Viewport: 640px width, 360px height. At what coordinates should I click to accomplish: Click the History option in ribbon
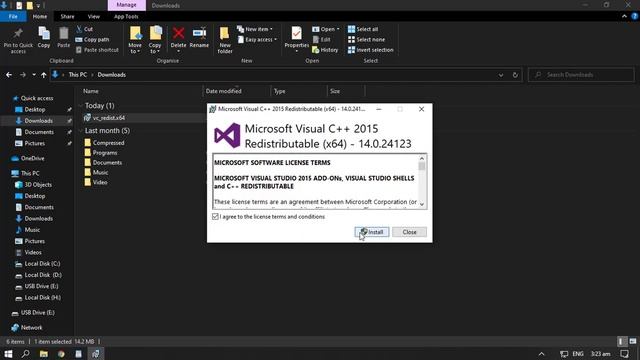pos(325,50)
